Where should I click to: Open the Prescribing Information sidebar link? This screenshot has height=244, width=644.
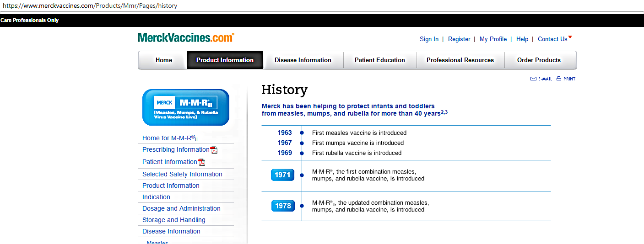[176, 150]
